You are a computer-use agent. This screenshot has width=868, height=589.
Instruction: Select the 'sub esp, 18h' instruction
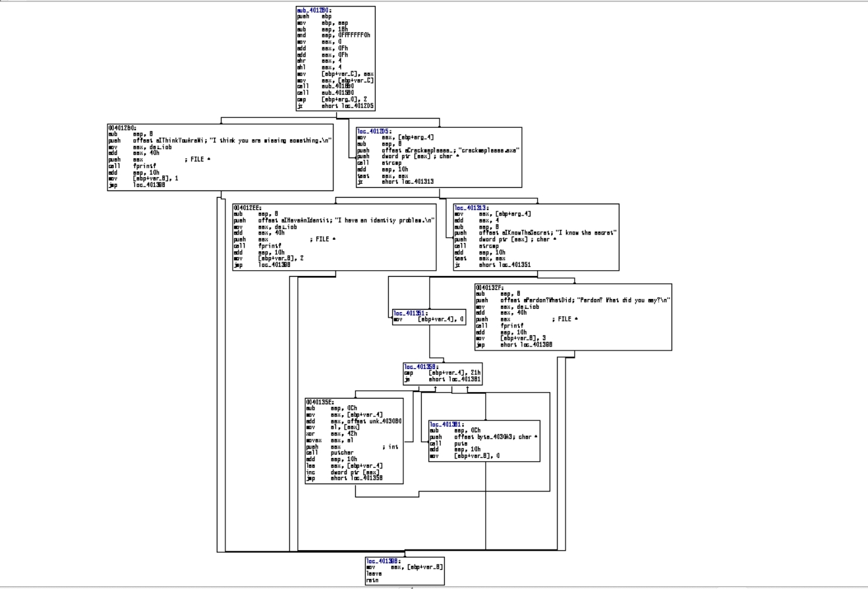click(x=323, y=29)
